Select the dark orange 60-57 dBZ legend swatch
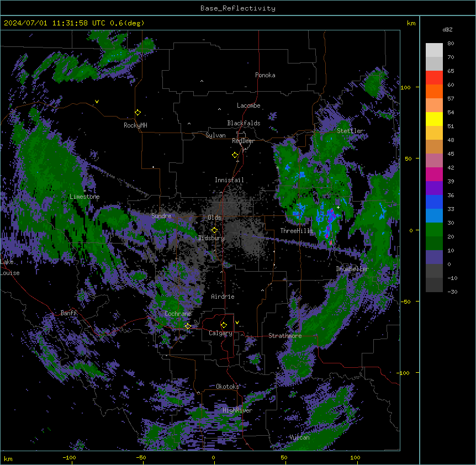 point(434,91)
